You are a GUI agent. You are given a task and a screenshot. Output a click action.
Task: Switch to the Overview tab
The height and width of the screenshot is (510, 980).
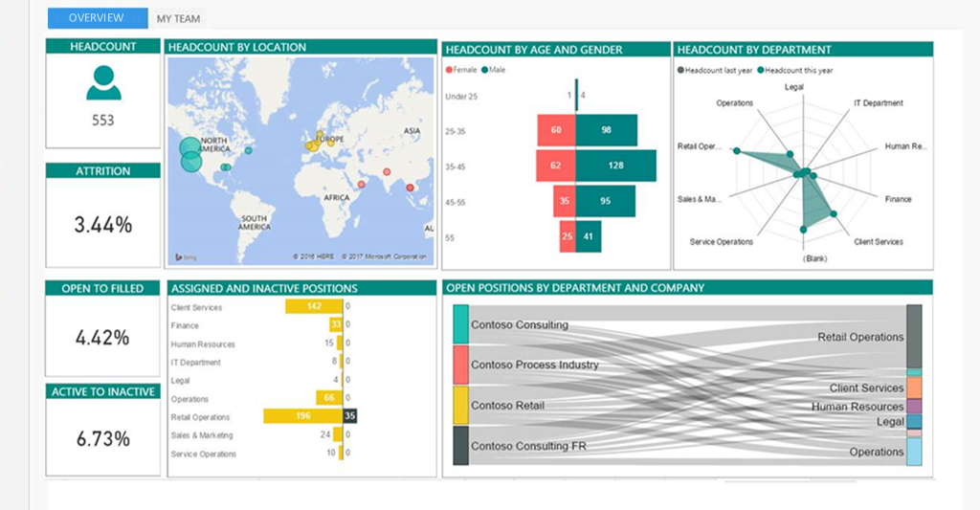[x=98, y=18]
